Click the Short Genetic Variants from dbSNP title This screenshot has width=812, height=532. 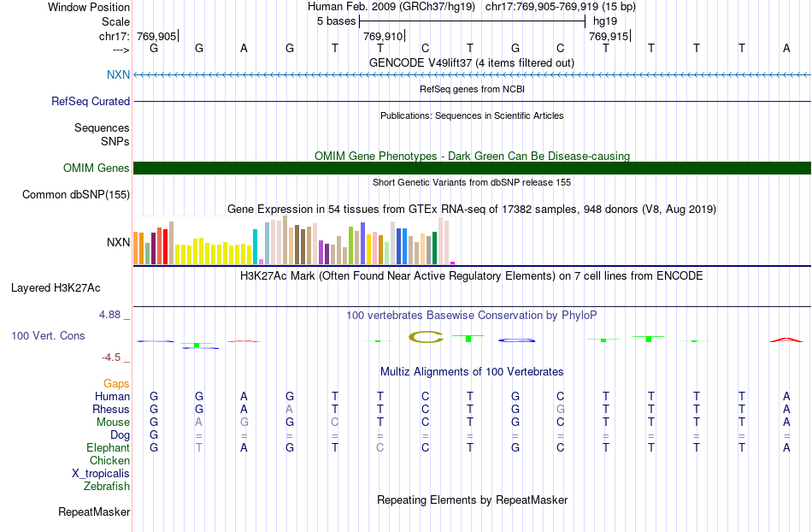click(472, 182)
